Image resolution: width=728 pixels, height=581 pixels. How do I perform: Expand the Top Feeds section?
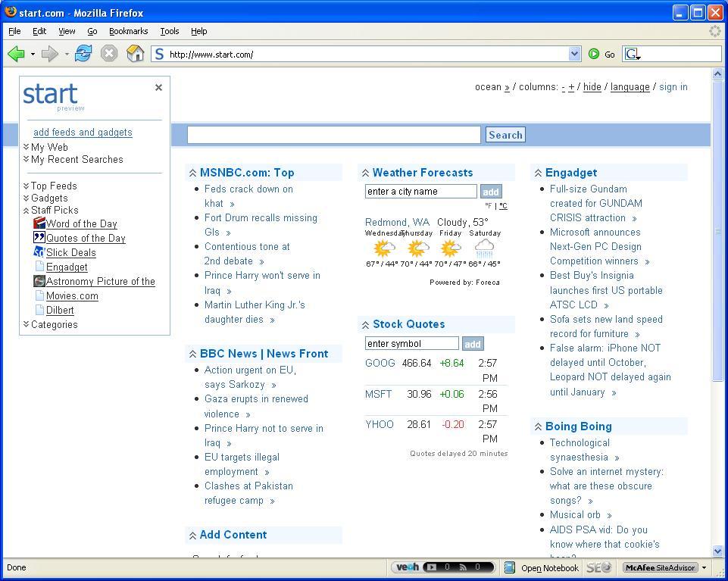pos(26,186)
